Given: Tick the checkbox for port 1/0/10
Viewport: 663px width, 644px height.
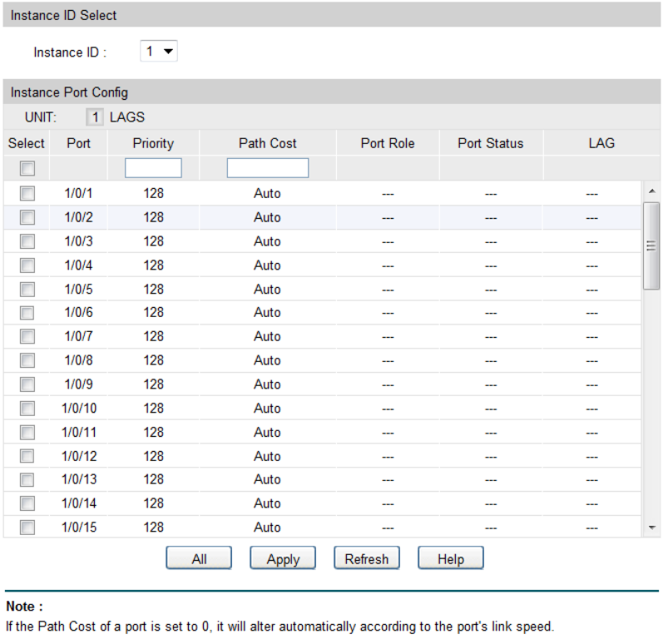Looking at the screenshot, I should pos(27,409).
